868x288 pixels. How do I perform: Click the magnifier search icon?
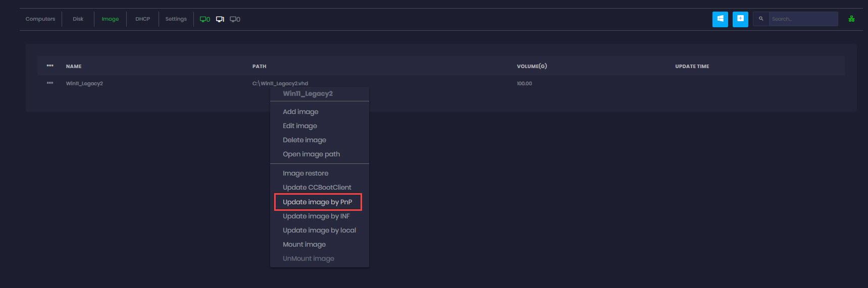click(x=761, y=19)
